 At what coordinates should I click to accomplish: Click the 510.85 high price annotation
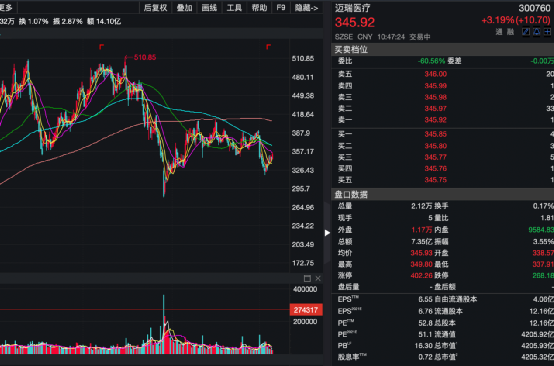tap(145, 57)
